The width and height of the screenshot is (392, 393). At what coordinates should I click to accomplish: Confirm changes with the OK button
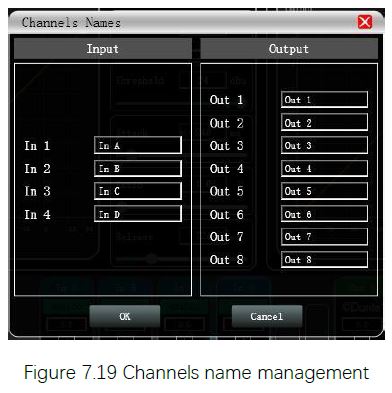(x=125, y=316)
